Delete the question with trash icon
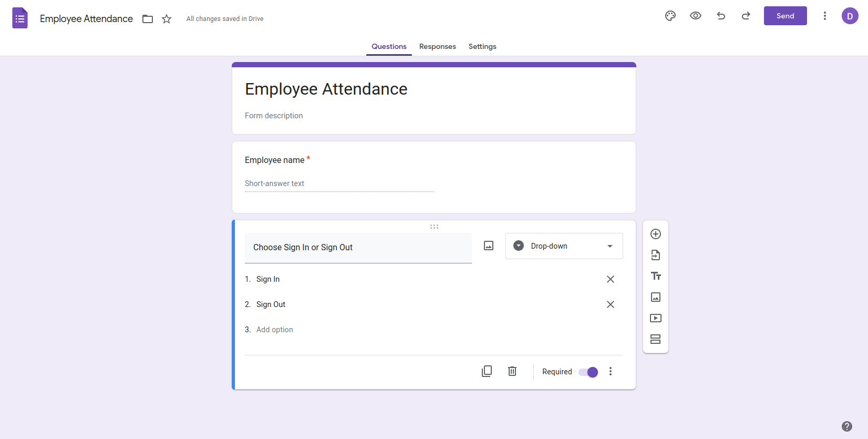 click(x=512, y=371)
